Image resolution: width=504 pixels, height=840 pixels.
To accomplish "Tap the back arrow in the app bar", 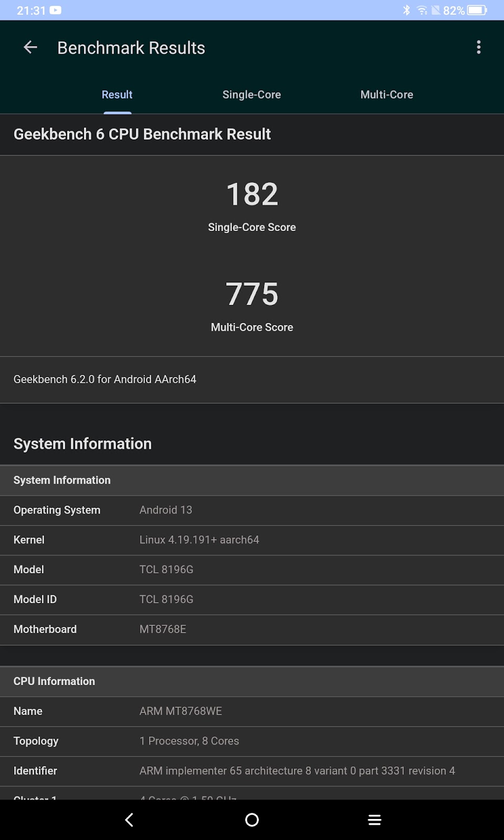I will click(30, 48).
